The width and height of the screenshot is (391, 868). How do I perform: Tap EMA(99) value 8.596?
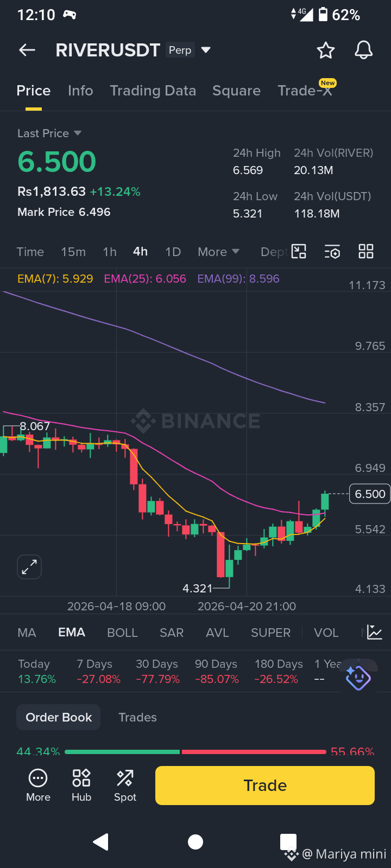238,279
